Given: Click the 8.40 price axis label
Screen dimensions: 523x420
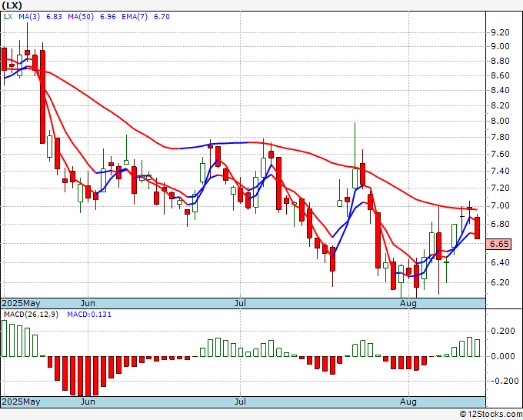Looking at the screenshot, I should 501,90.
